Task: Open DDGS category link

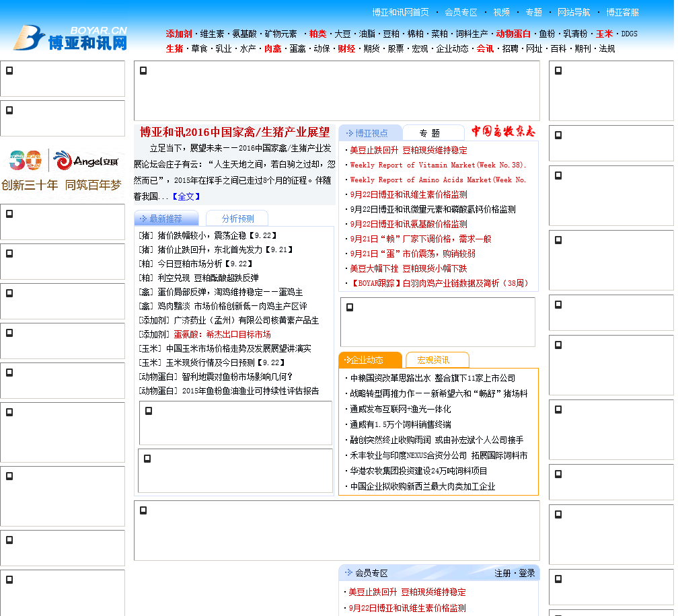Action: coord(629,34)
